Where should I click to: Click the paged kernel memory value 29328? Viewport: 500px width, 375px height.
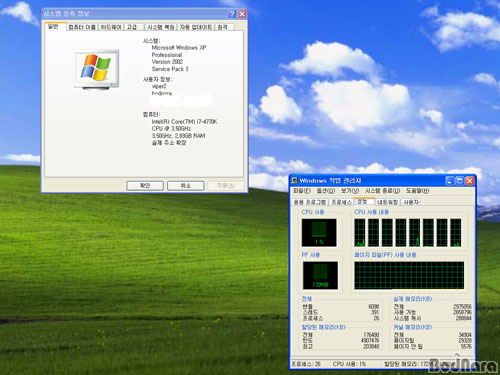(x=465, y=341)
